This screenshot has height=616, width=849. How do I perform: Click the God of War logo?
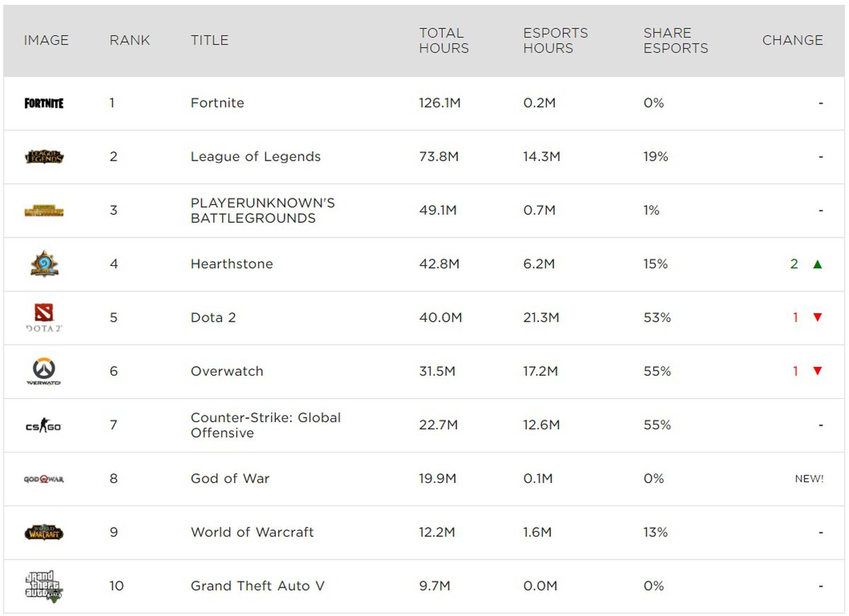click(x=44, y=479)
